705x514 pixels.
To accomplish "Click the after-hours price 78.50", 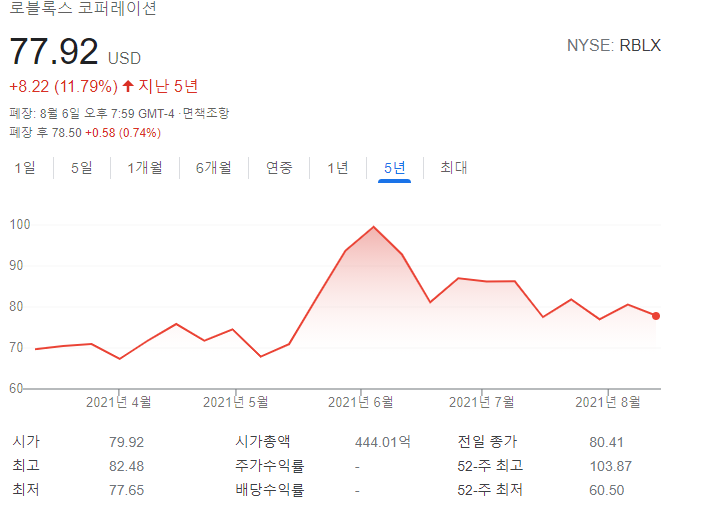I will tap(67, 133).
